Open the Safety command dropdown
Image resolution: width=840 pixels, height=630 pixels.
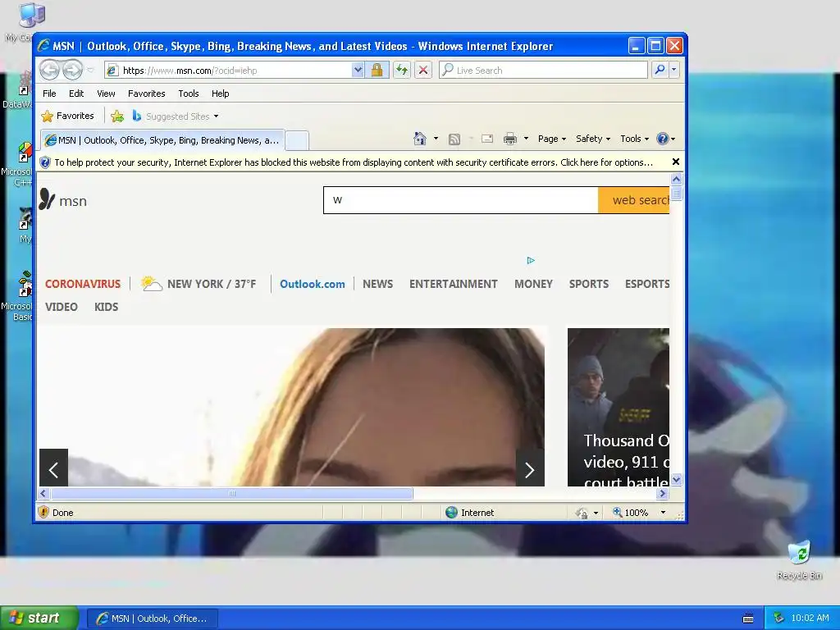coord(593,139)
